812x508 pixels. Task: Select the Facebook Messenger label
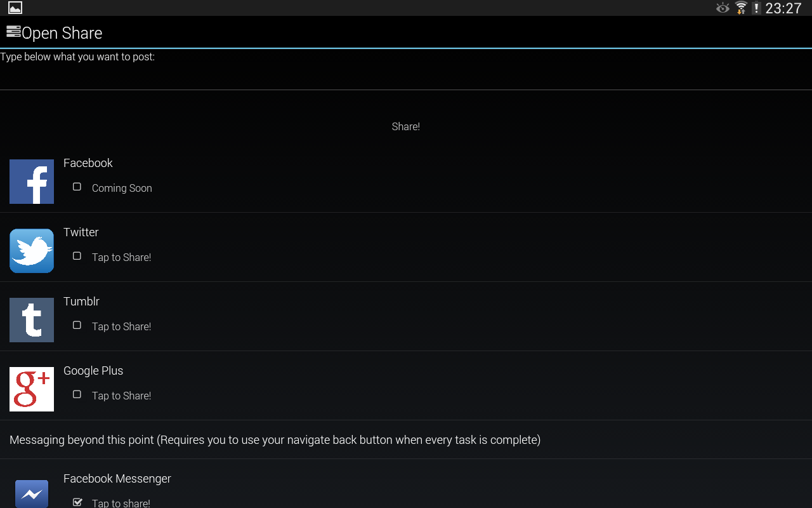tap(117, 479)
